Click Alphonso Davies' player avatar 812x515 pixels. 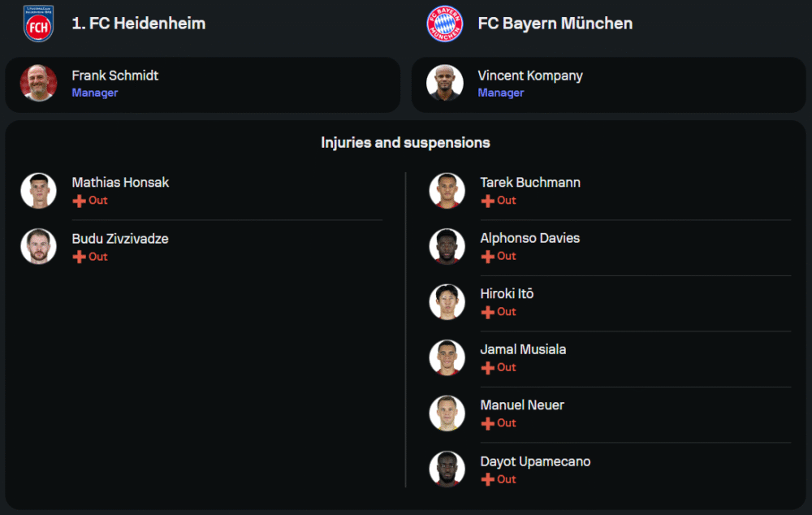pos(447,246)
